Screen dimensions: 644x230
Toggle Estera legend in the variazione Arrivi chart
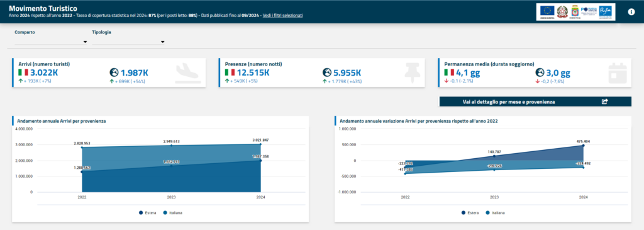tap(470, 213)
